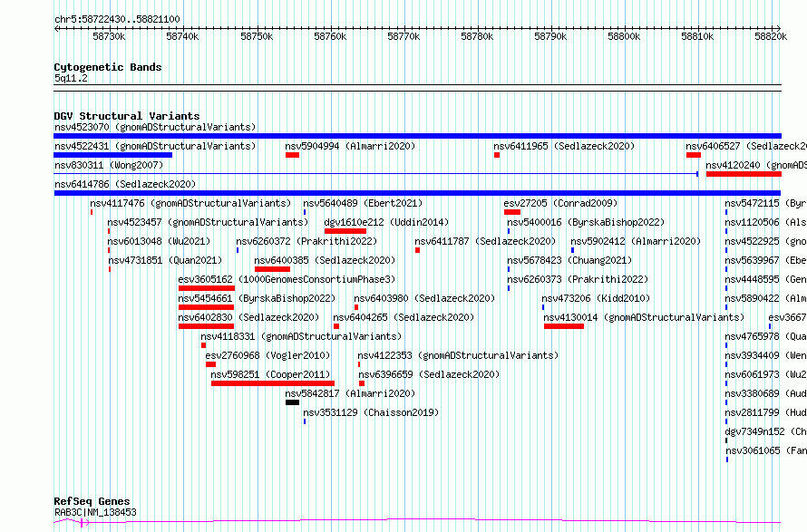Open nsv6402830 (Sedlazeck2020) label
This screenshot has height=532, width=807.
[248, 317]
